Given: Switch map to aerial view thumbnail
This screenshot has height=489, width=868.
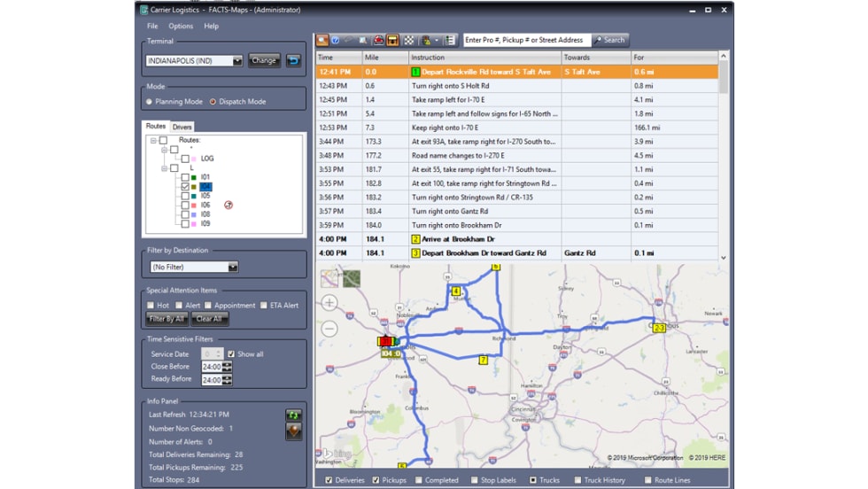Looking at the screenshot, I should pos(352,278).
